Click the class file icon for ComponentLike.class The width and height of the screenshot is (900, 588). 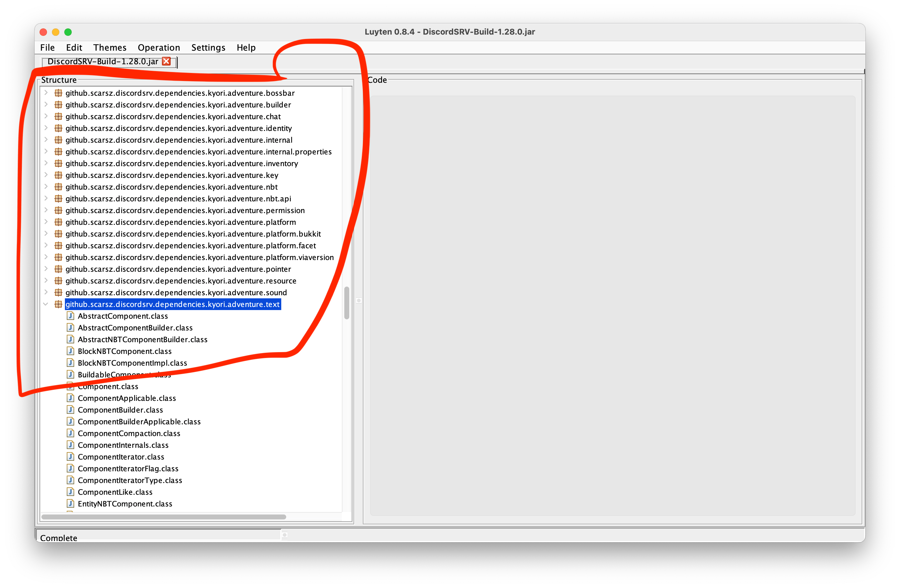(x=70, y=491)
